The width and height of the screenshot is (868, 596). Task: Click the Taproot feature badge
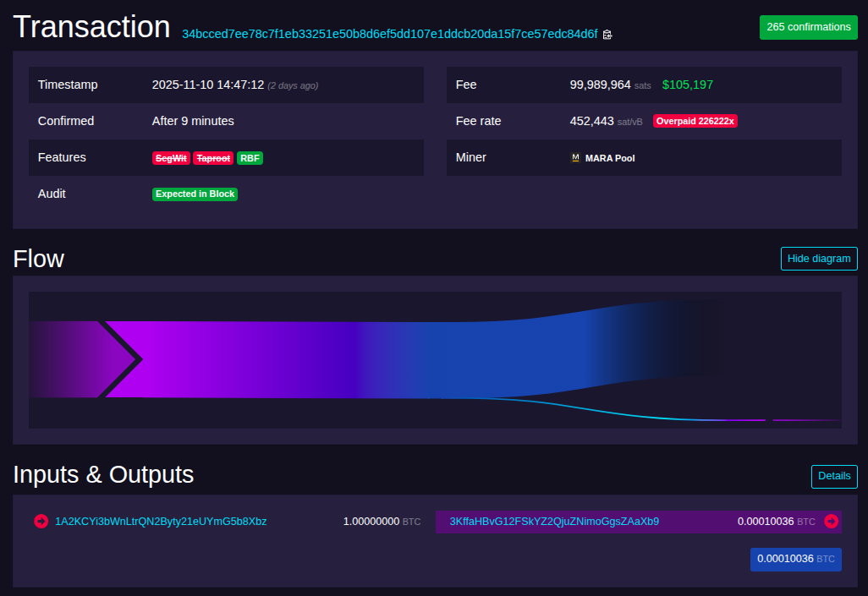tap(213, 158)
